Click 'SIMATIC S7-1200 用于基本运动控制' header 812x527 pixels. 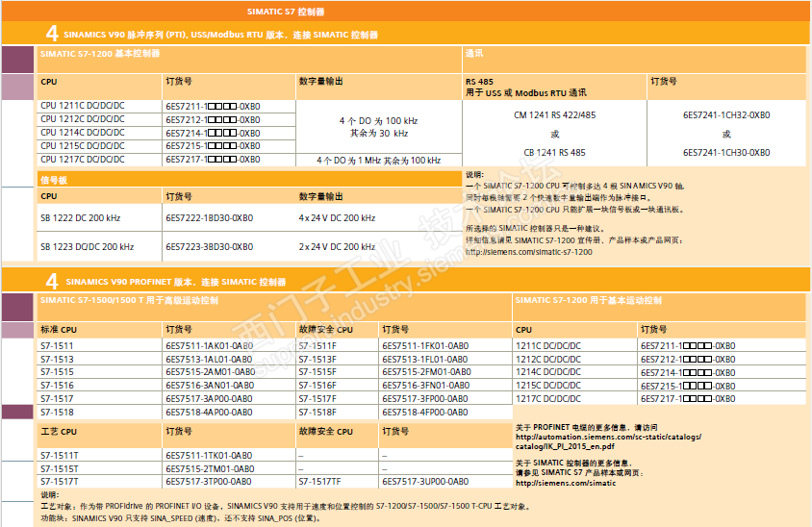click(x=588, y=300)
